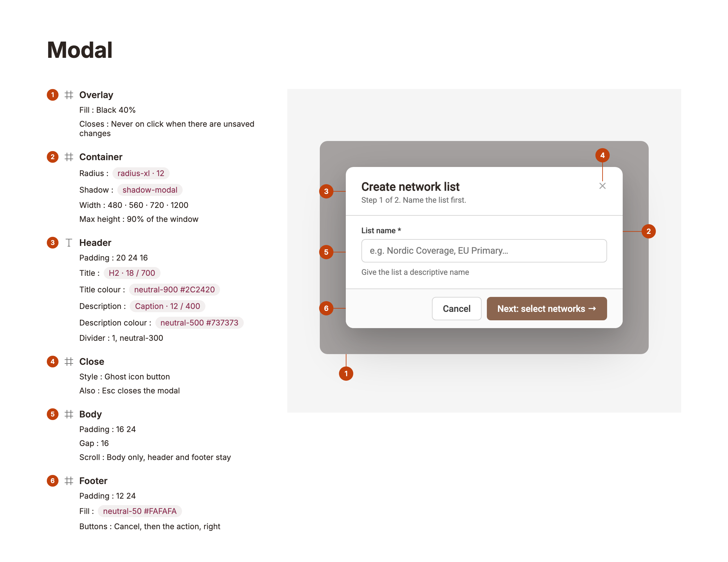Click the frame icon beside Overlay
Image resolution: width=728 pixels, height=562 pixels.
coord(69,95)
